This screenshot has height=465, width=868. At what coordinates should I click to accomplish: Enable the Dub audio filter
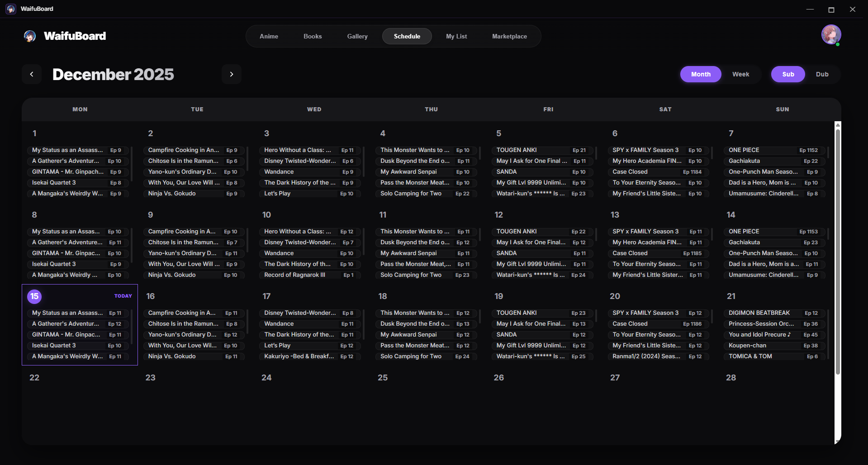click(x=822, y=74)
